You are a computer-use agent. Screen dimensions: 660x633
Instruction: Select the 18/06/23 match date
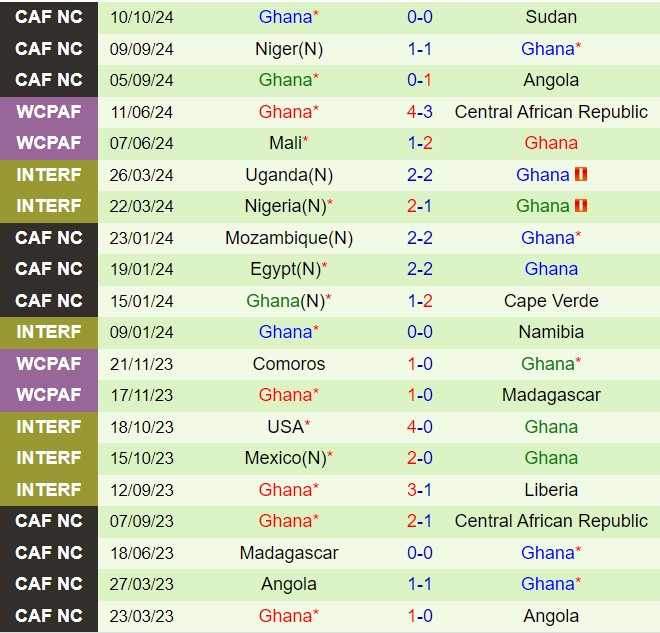click(x=141, y=552)
